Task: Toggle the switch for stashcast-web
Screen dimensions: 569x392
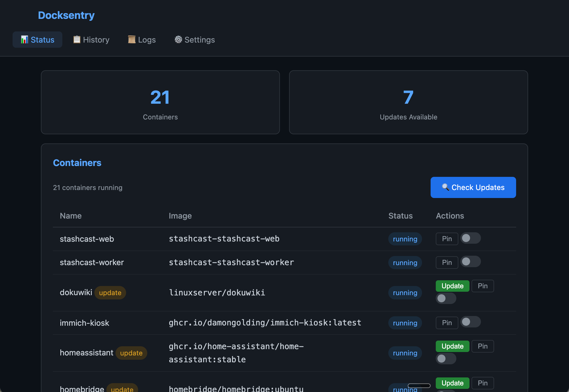Action: pyautogui.click(x=471, y=238)
